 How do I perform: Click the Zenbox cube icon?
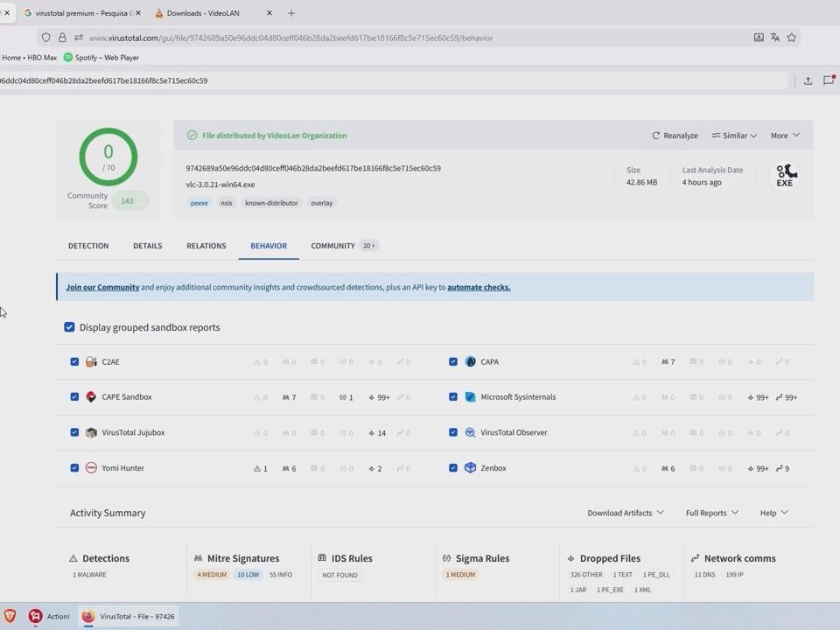470,468
